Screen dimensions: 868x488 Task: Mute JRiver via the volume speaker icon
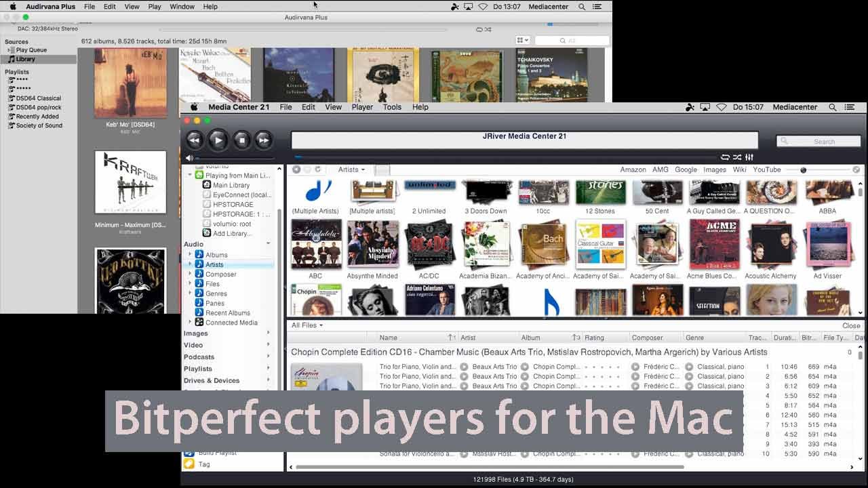189,158
